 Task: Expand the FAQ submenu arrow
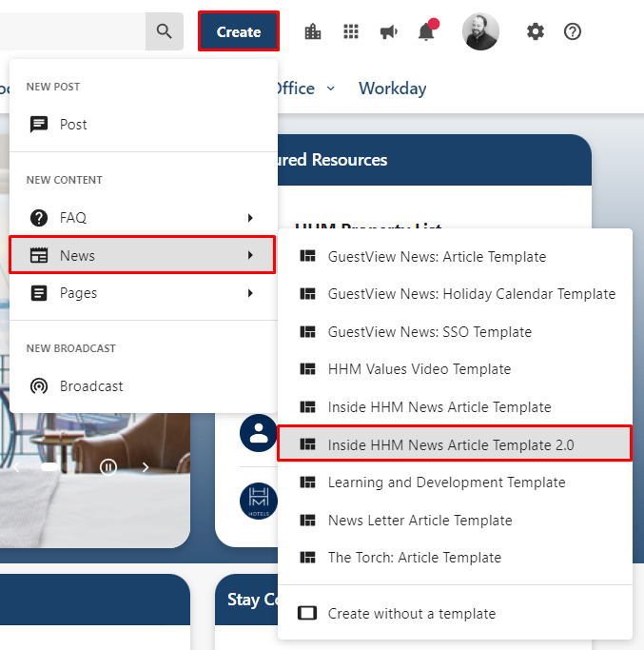(x=250, y=218)
